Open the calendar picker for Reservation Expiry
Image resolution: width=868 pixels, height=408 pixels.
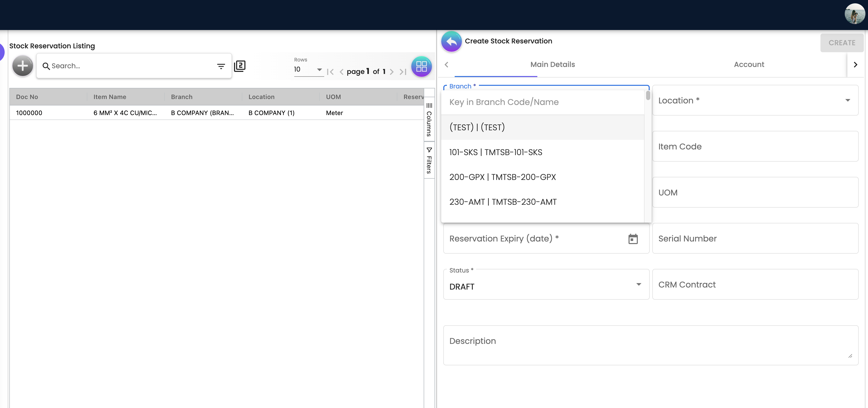[x=633, y=239]
